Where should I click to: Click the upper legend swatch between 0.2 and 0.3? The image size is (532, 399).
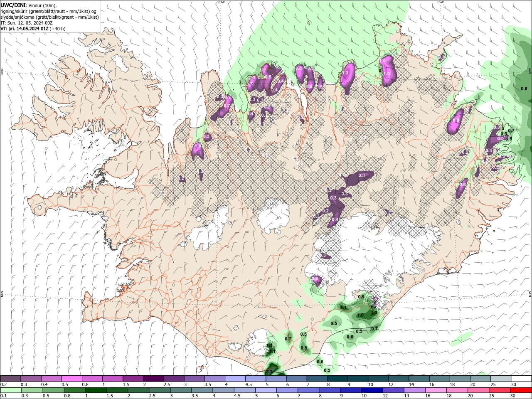point(10,379)
